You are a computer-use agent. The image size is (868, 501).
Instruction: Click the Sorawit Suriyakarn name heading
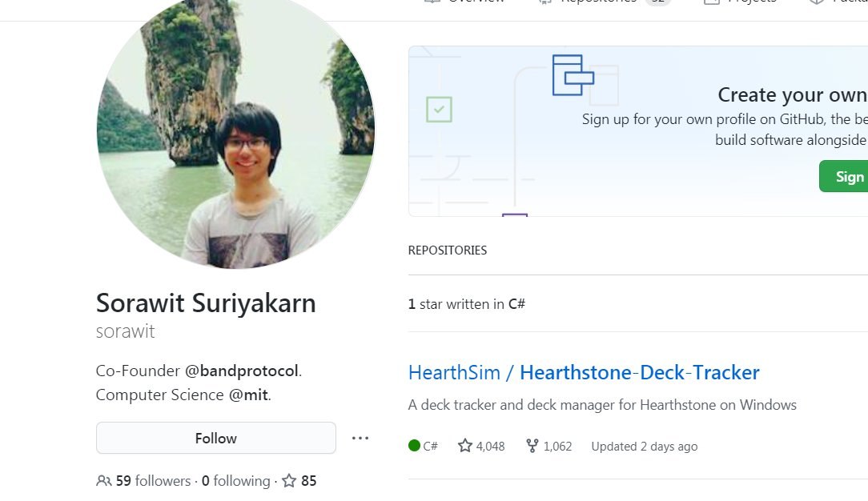click(x=206, y=303)
